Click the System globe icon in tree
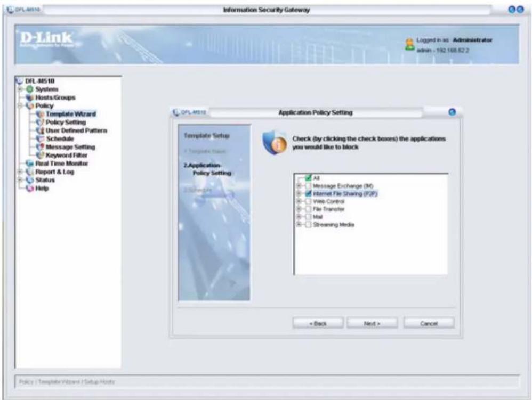This screenshot has height=400, width=532. click(30, 89)
